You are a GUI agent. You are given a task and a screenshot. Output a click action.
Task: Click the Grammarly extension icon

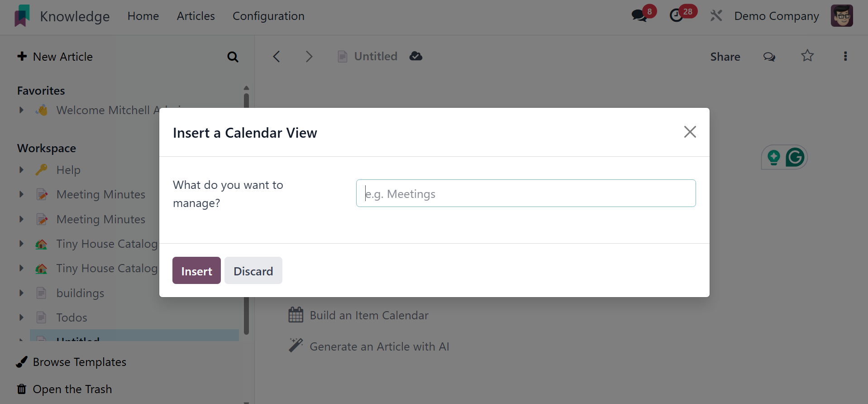tap(795, 157)
